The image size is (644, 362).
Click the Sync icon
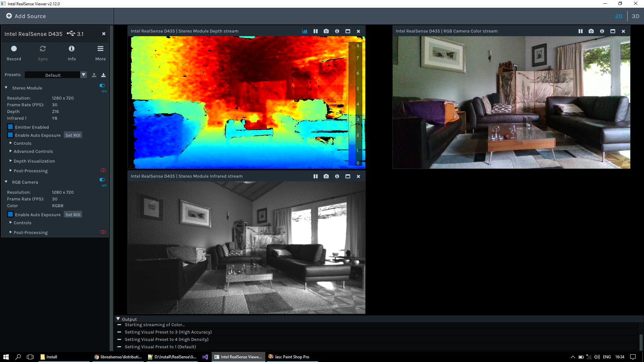point(43,49)
